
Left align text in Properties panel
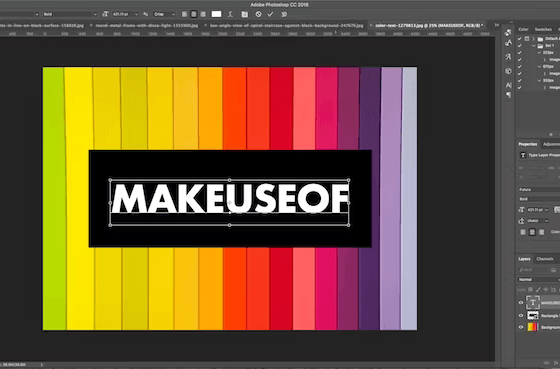[523, 232]
